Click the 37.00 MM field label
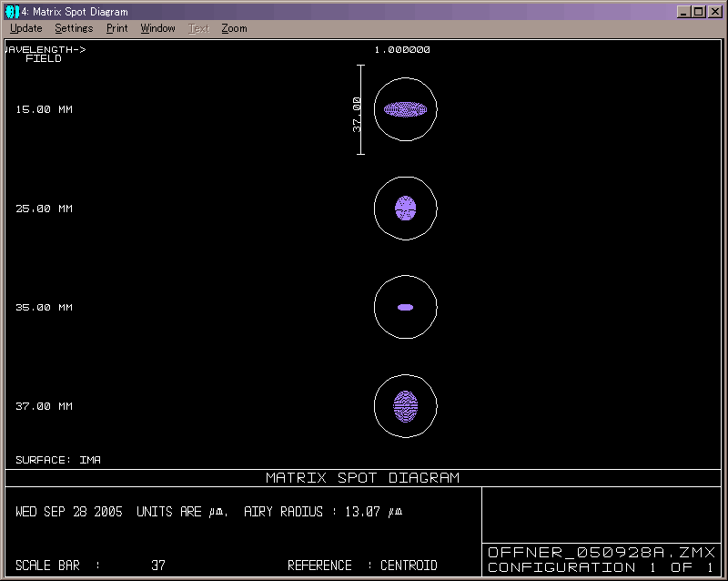The image size is (728, 581). [44, 406]
